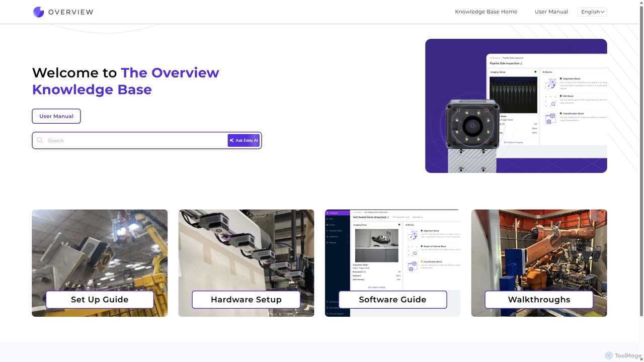
Task: Click the hero camera product image
Action: (x=516, y=106)
